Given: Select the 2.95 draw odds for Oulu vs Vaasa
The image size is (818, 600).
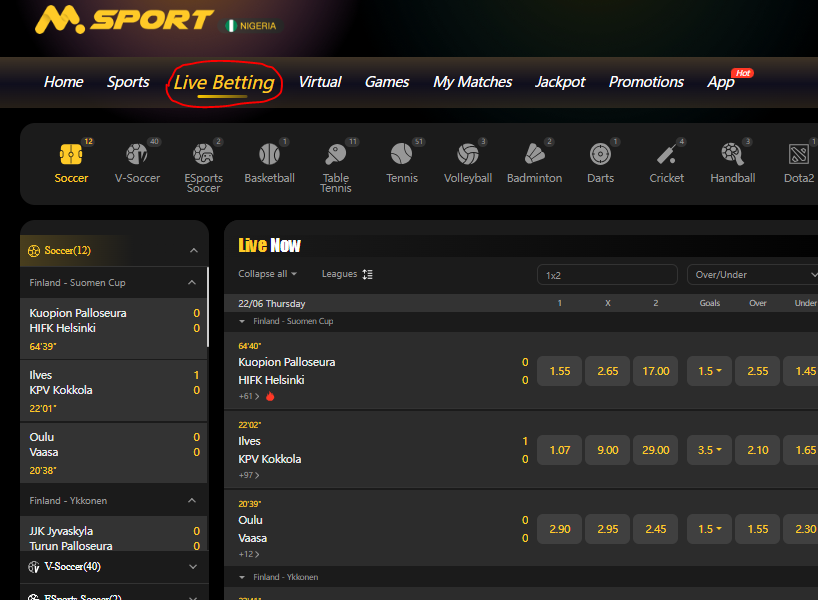Looking at the screenshot, I should tap(608, 529).
